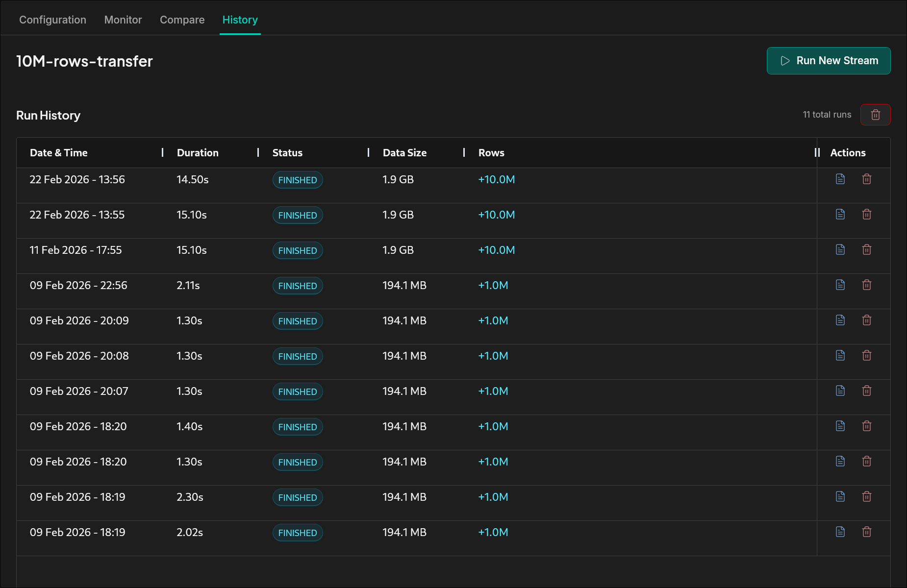Delete the 2.02s duration run
The image size is (907, 588).
tap(867, 532)
